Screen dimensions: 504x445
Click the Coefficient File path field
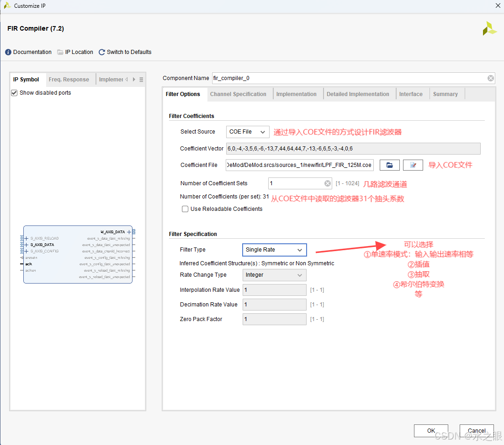300,165
